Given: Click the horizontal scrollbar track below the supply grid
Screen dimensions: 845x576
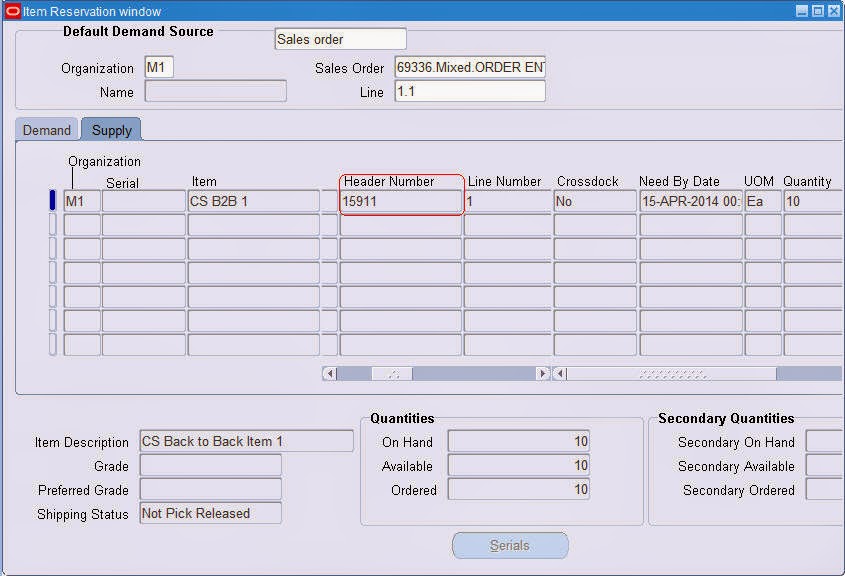Looking at the screenshot, I should (450, 372).
